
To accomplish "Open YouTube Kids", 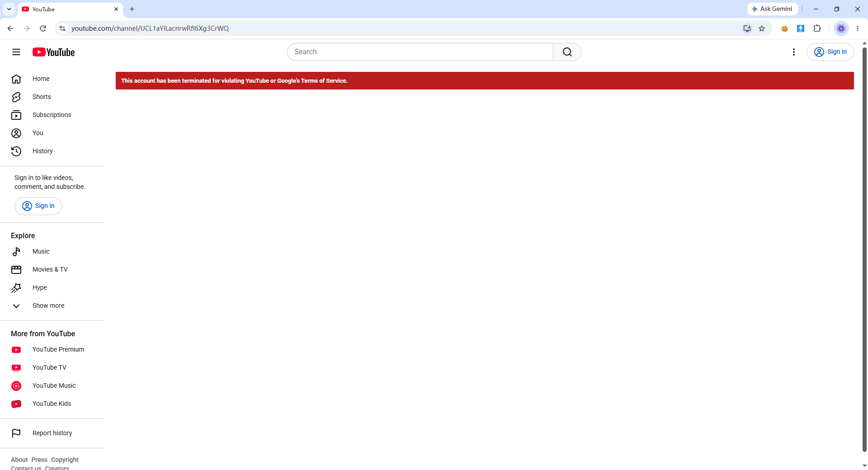I will point(52,404).
